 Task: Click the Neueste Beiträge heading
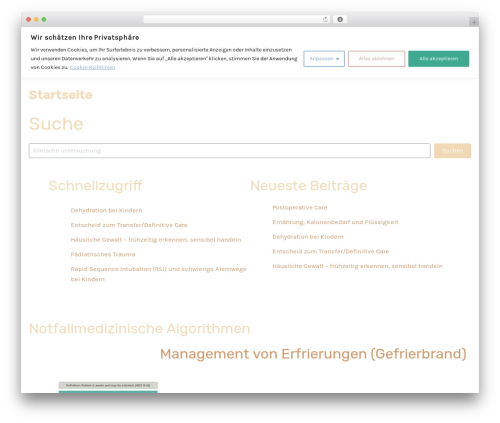[x=308, y=186]
